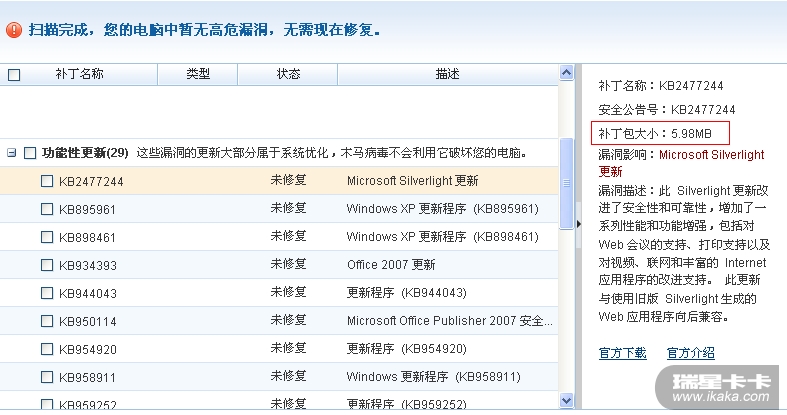Viewport: 787px width, 415px height.
Task: Click description 'Microsoft Silverlight 更新' in the table
Action: pyautogui.click(x=413, y=181)
